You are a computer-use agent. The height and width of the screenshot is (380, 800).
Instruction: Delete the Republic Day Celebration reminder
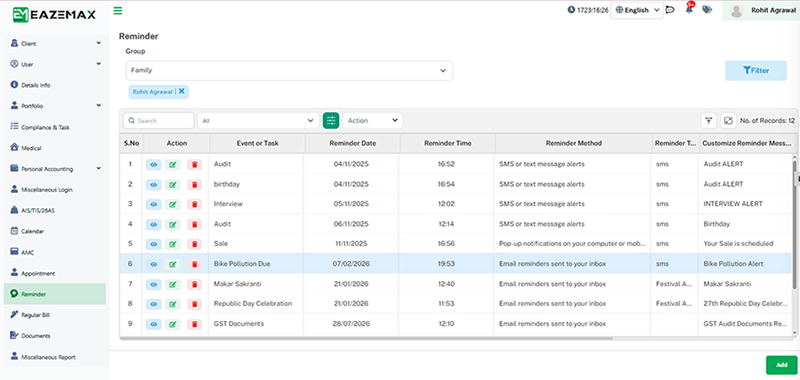[x=194, y=304]
